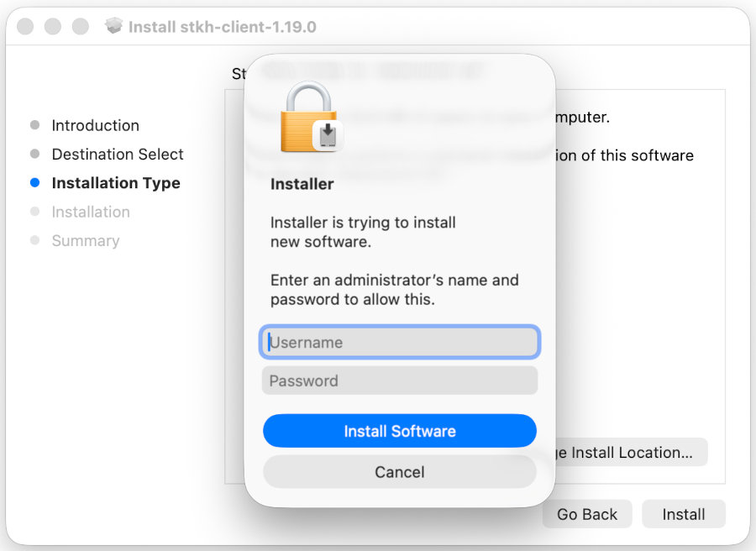The width and height of the screenshot is (756, 551).
Task: Click the package icon in title bar
Action: 114,26
